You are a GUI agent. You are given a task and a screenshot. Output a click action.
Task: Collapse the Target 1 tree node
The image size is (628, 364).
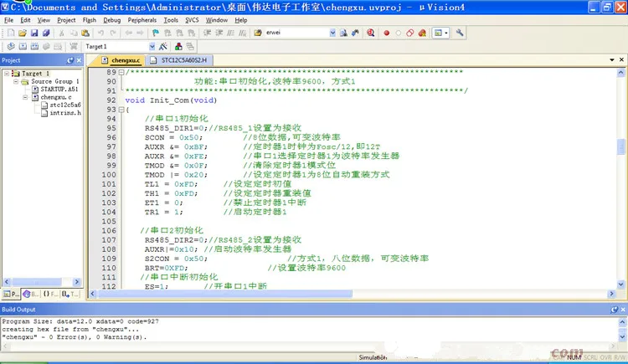click(x=7, y=74)
